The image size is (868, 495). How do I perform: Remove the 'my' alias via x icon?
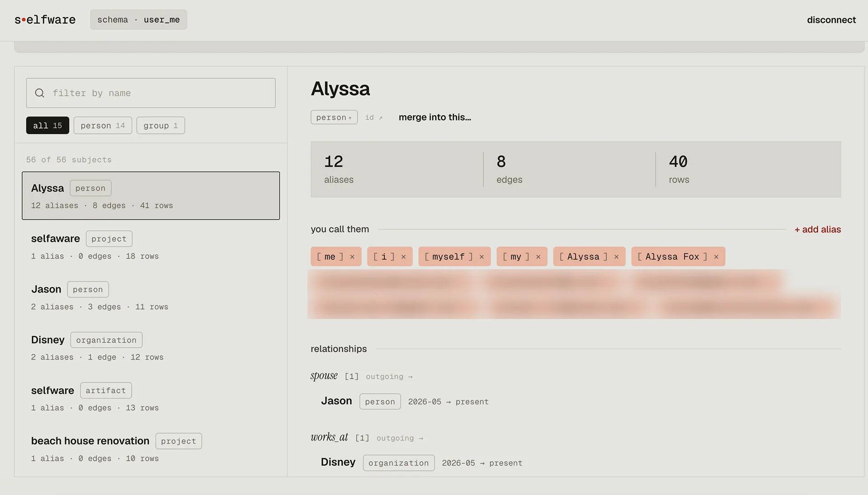pyautogui.click(x=538, y=257)
